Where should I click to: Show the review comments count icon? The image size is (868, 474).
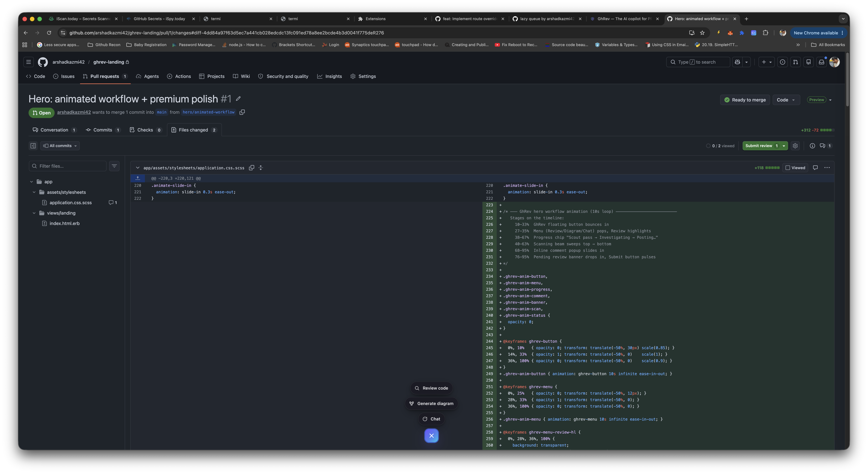point(826,146)
